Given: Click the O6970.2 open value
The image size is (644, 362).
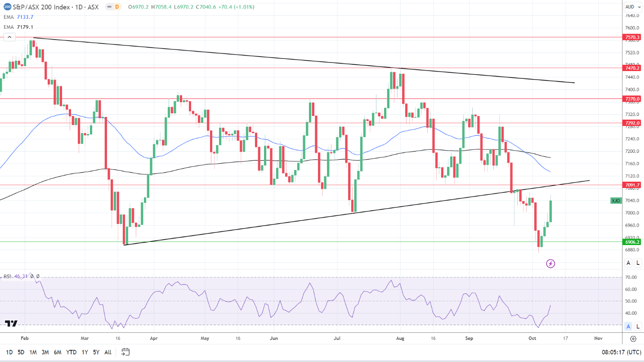Looking at the screenshot, I should tap(138, 7).
